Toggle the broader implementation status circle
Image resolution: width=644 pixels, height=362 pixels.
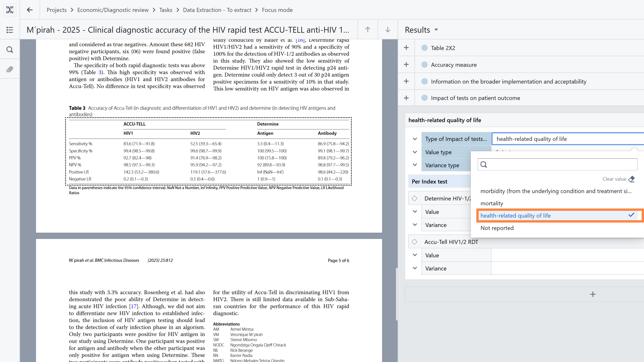[424, 81]
